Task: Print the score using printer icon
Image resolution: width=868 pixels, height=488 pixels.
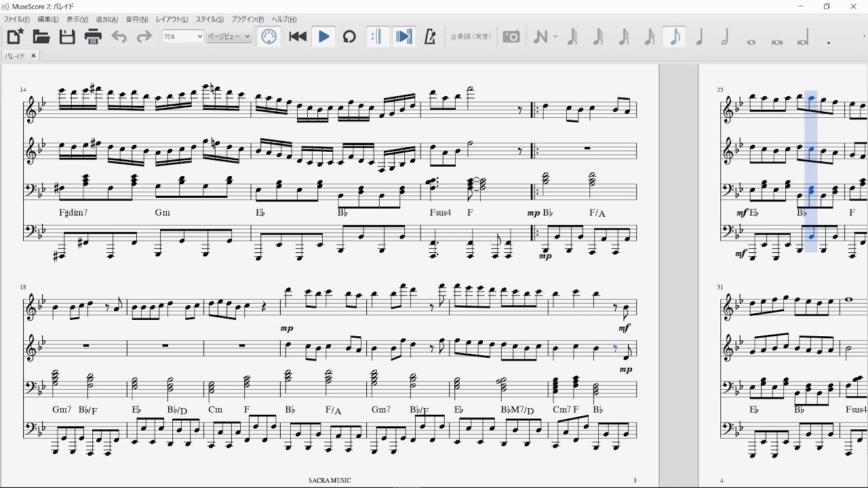Action: pyautogui.click(x=93, y=37)
